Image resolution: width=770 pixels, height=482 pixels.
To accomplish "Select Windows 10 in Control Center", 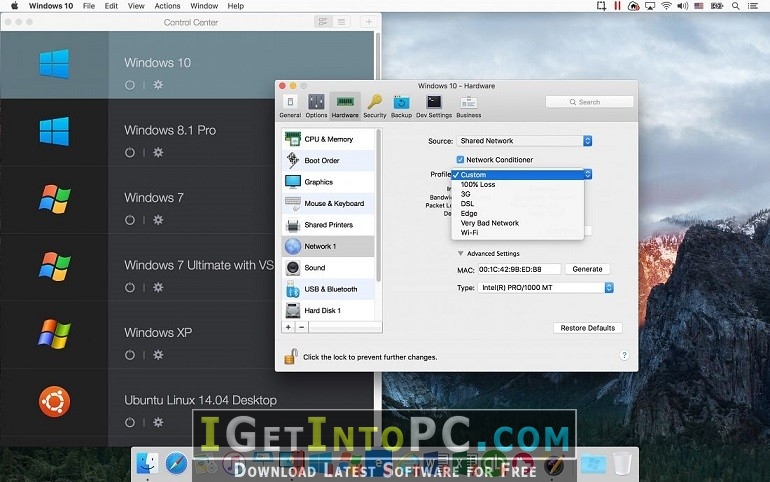I will [187, 65].
